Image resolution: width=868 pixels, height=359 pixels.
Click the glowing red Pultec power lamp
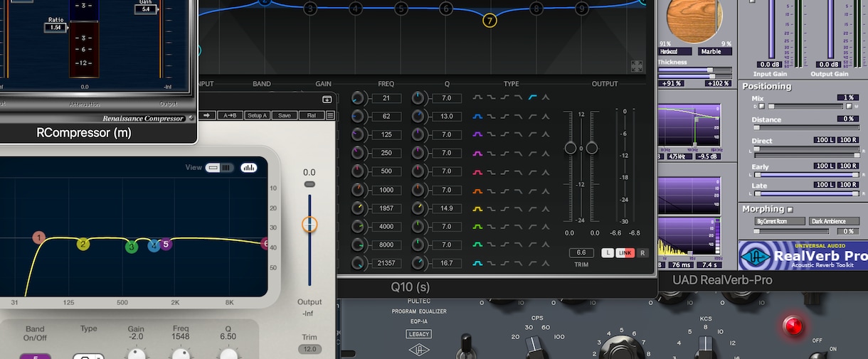(793, 326)
